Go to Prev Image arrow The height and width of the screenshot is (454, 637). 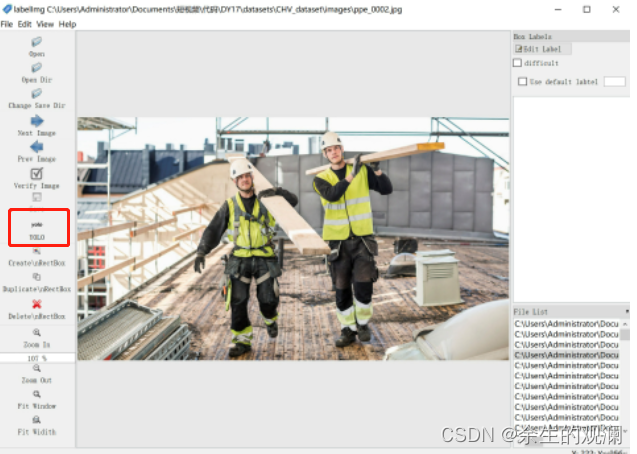(37, 147)
